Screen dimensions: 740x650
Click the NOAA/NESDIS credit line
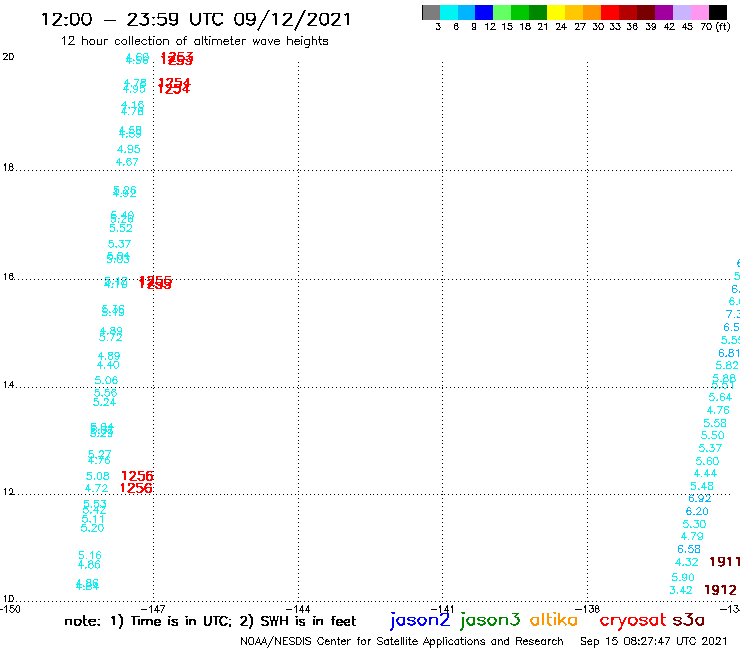point(402,641)
